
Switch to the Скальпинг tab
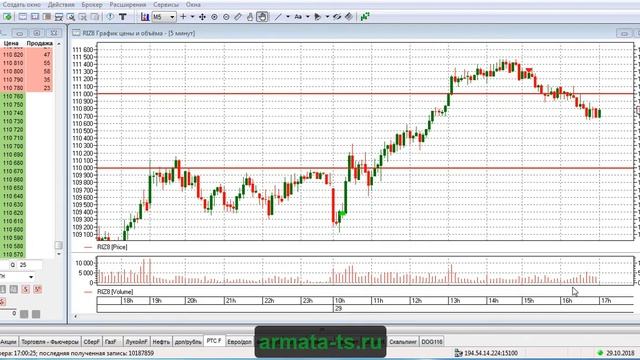click(x=403, y=342)
